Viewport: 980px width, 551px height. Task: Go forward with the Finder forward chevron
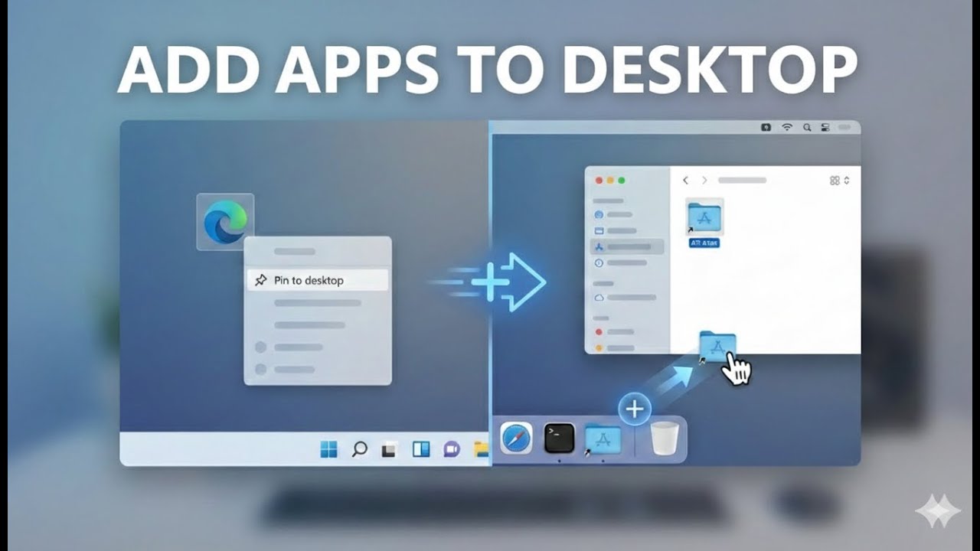tap(704, 181)
